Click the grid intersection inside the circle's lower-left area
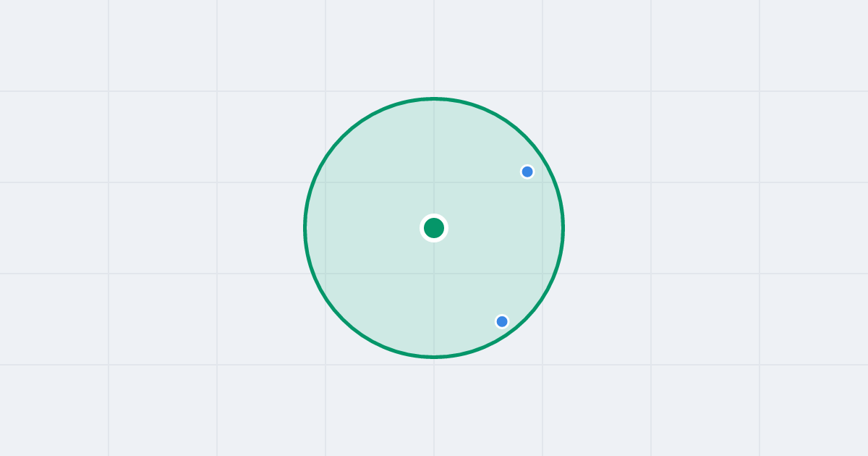Screen dimensions: 868x456 325,274
